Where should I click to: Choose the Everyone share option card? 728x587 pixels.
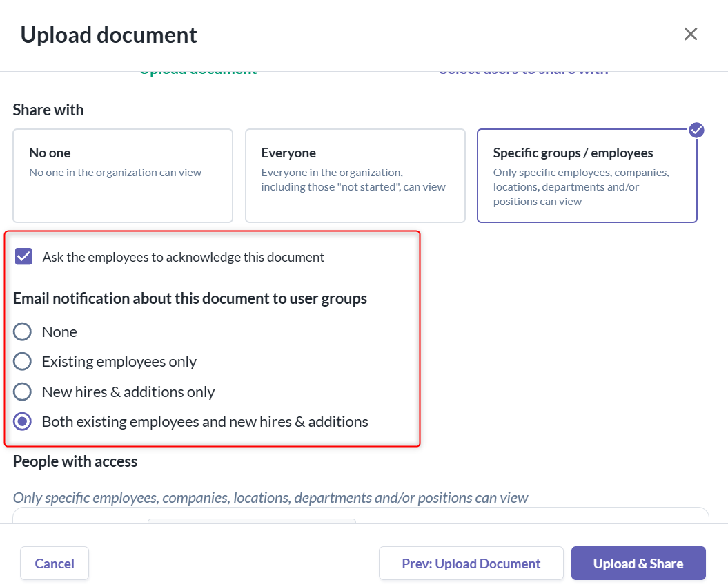355,175
